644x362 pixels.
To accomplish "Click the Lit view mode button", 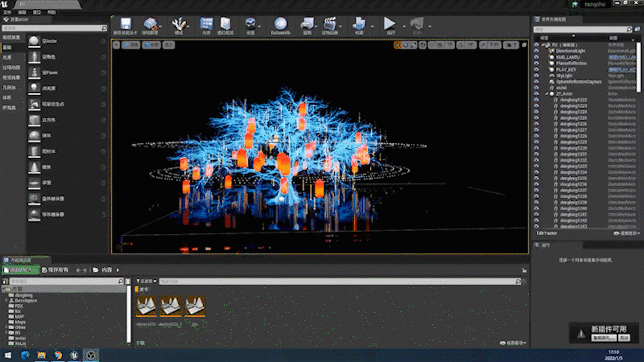I will point(152,45).
